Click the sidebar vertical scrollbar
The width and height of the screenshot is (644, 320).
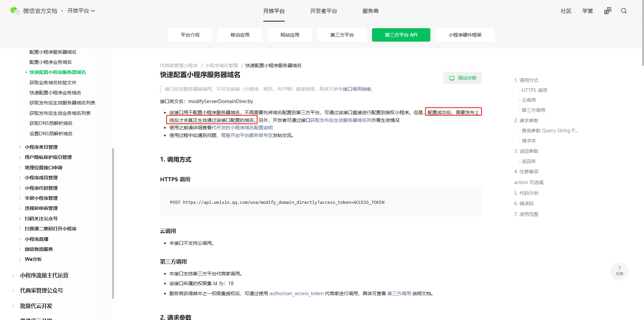click(113, 223)
